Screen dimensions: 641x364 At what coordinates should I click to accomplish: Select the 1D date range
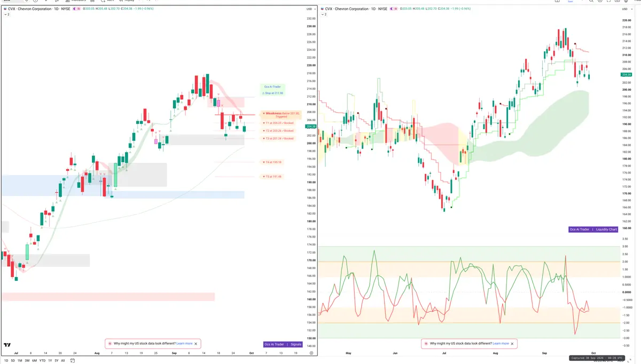(x=6, y=361)
